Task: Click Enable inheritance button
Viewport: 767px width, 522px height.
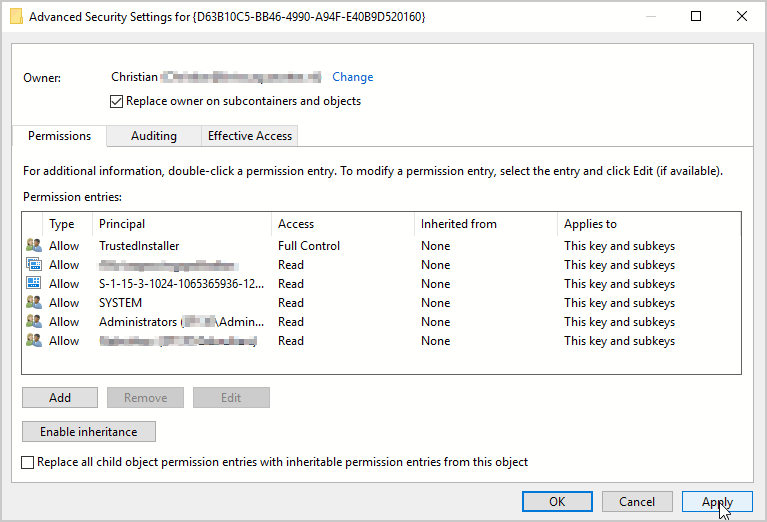Action: pos(88,432)
